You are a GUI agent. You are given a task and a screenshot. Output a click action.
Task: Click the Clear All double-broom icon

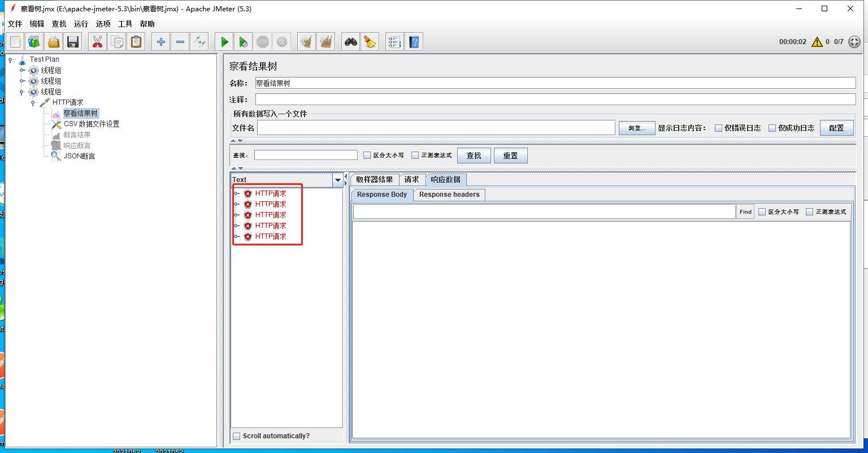click(x=326, y=42)
